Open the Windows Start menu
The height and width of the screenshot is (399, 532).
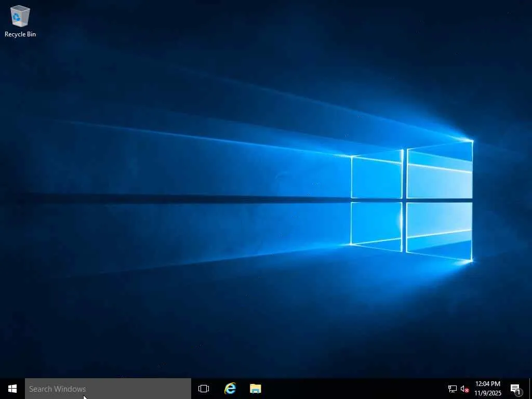point(12,389)
